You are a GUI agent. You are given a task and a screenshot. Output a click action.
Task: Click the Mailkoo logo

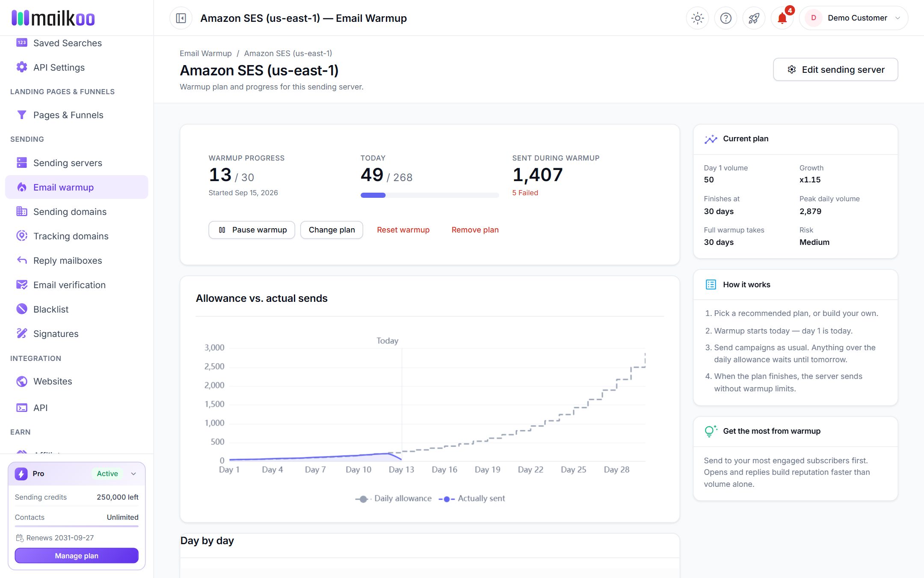(53, 18)
